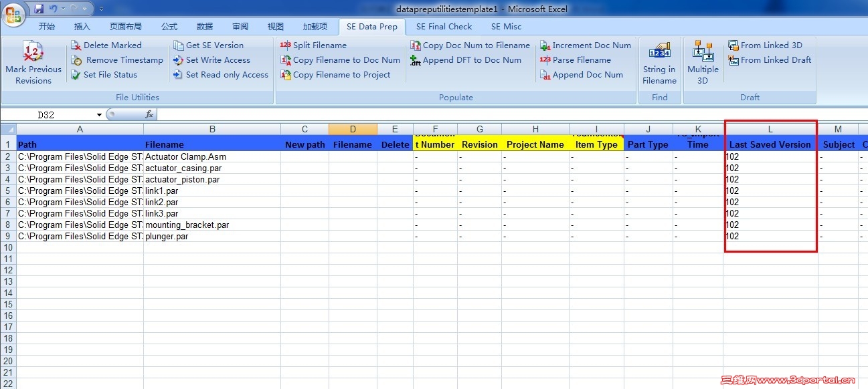Select the SE Data Prep tab
The width and height of the screenshot is (868, 389).
371,27
